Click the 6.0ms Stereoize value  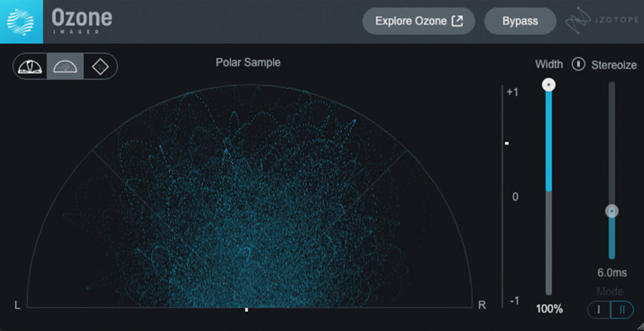point(612,273)
